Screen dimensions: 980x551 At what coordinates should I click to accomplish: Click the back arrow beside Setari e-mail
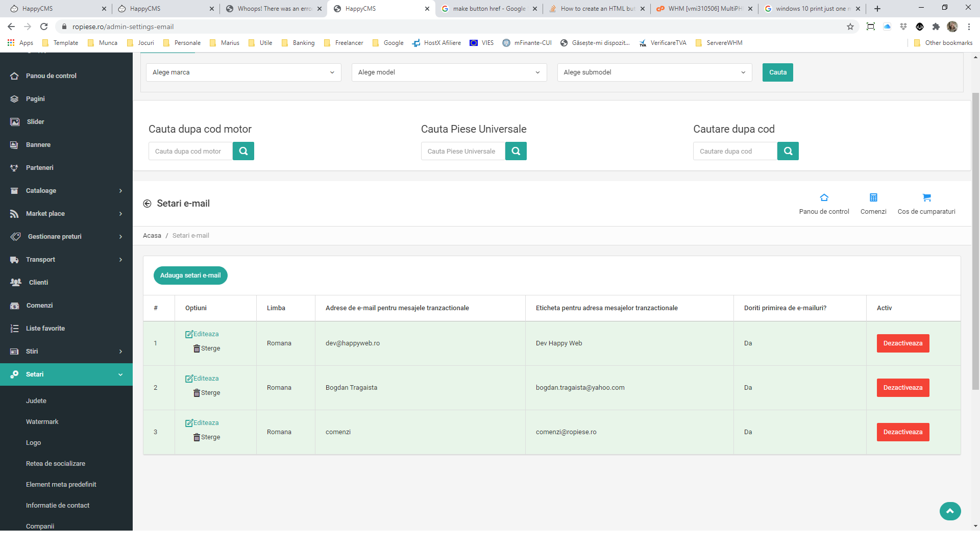[147, 204]
